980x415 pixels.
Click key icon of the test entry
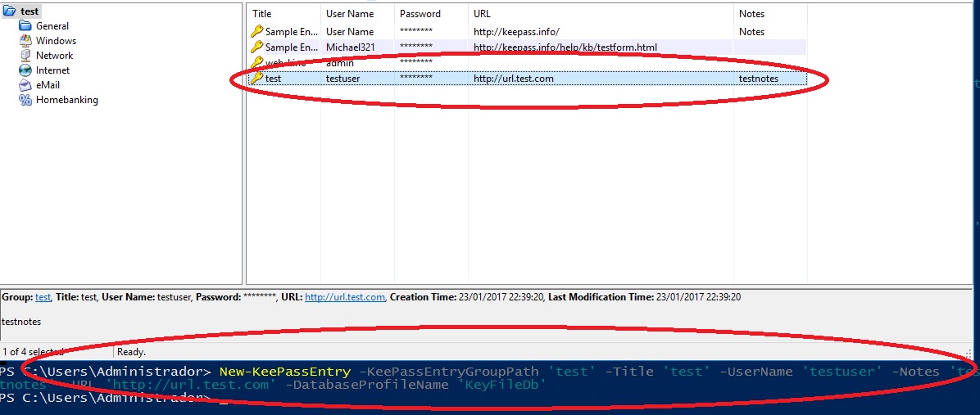[256, 78]
